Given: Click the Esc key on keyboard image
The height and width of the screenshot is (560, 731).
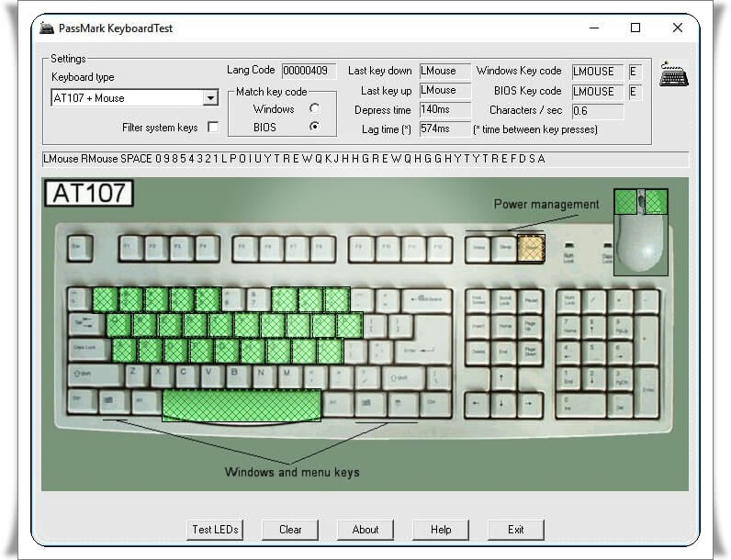Looking at the screenshot, I should point(79,248).
